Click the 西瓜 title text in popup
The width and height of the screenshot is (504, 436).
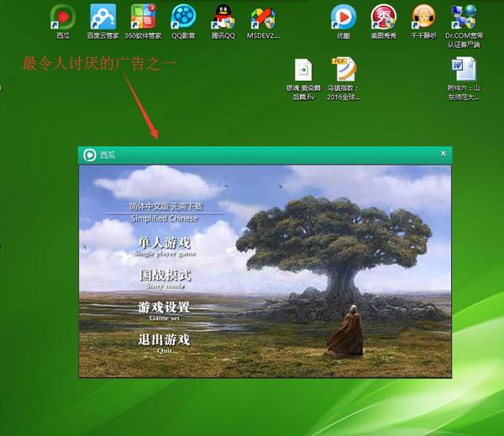coord(108,155)
